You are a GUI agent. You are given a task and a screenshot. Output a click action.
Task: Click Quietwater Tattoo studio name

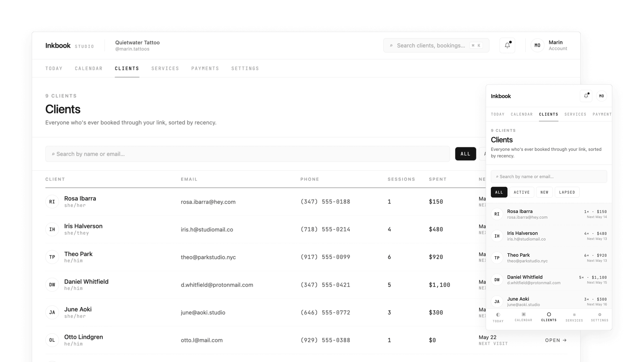pos(137,42)
